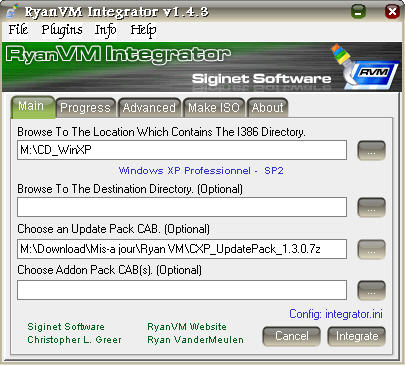Select the Main tab

(33, 107)
